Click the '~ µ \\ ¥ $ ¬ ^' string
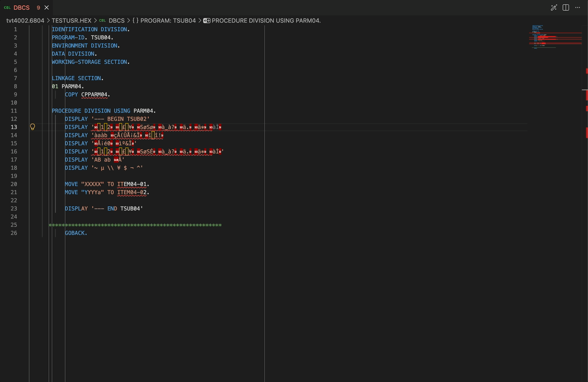Screen dimensions: 588x382 point(117,167)
